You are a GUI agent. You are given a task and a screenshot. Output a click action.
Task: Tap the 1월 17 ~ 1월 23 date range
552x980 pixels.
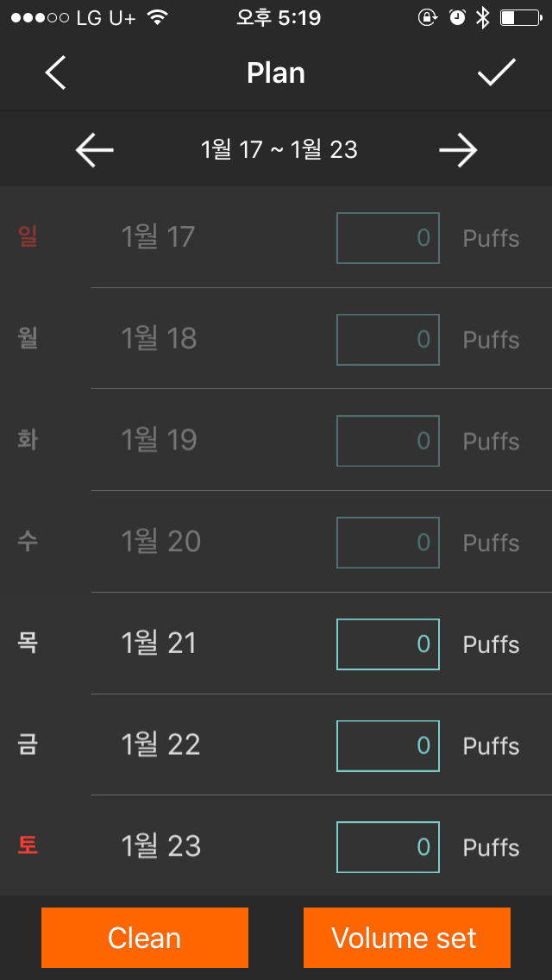279,150
